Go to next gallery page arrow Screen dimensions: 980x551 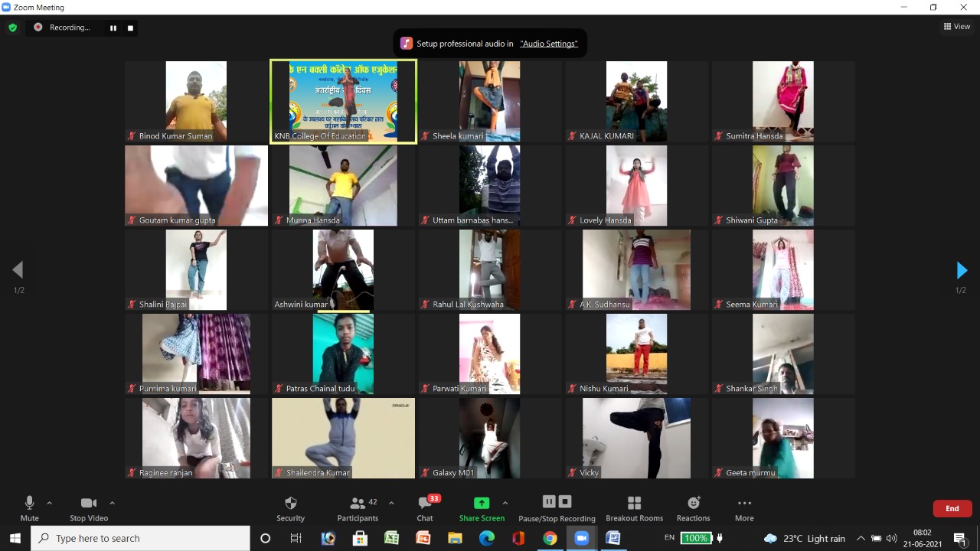962,270
